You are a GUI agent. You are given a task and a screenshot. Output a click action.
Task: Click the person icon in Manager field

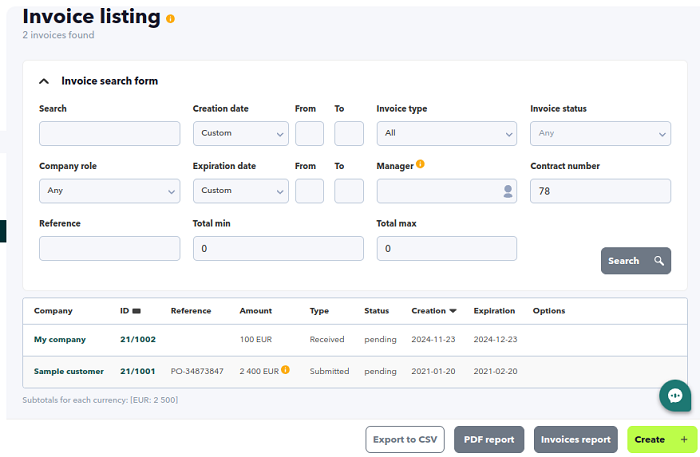click(508, 191)
